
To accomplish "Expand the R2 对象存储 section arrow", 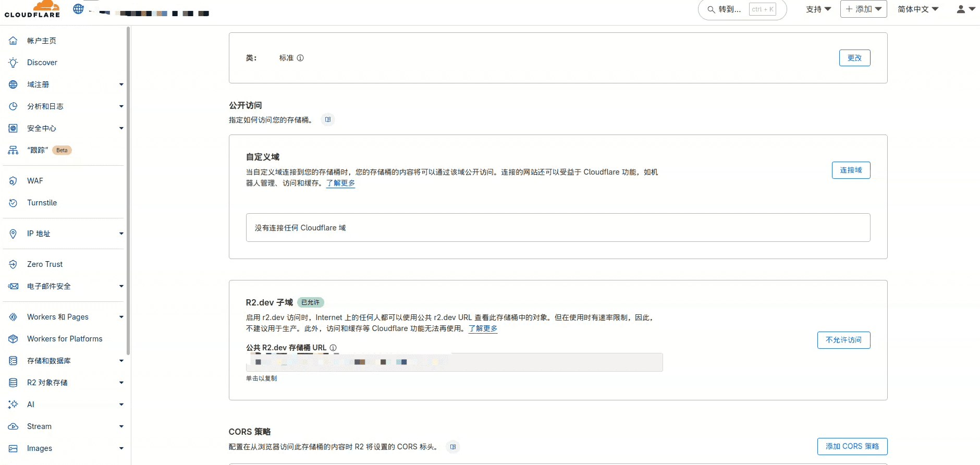I will 121,383.
